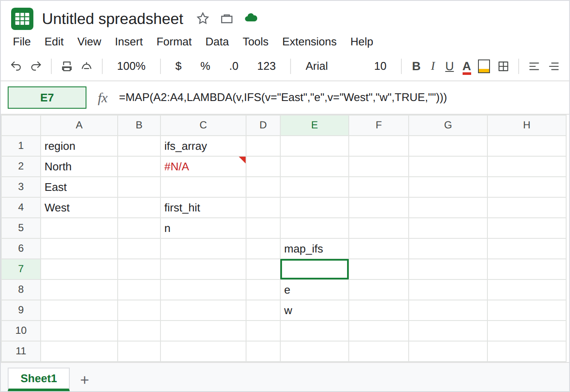The width and height of the screenshot is (570, 392).
Task: Select the cell containing "first_hit"
Action: click(x=203, y=208)
